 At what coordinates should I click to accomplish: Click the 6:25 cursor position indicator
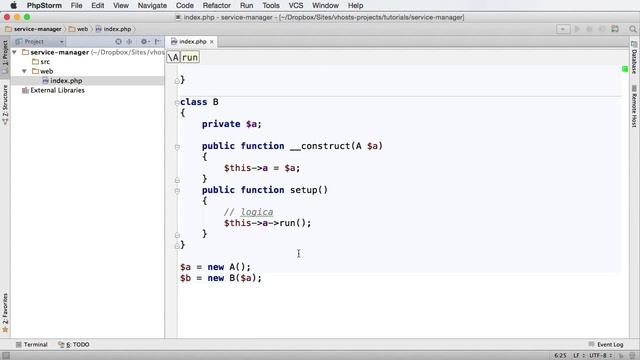[560, 356]
